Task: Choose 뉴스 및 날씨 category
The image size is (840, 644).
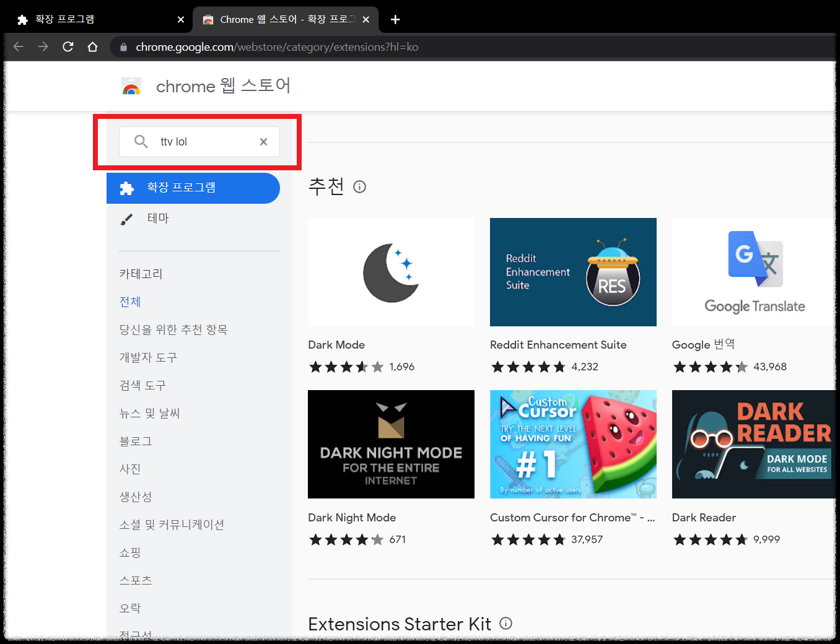Action: click(149, 413)
